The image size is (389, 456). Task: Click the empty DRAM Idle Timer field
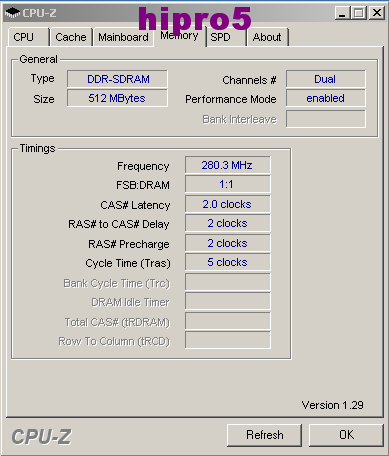click(228, 301)
